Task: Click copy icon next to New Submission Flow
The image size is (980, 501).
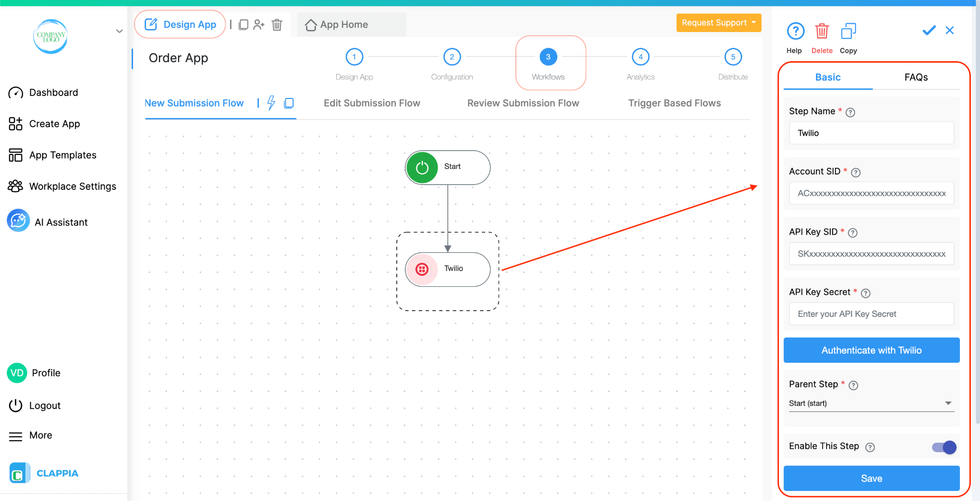Action: [289, 103]
